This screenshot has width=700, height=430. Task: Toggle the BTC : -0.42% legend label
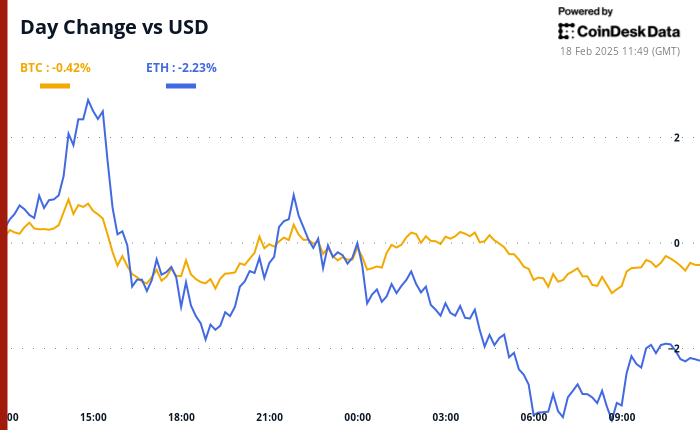(x=56, y=68)
